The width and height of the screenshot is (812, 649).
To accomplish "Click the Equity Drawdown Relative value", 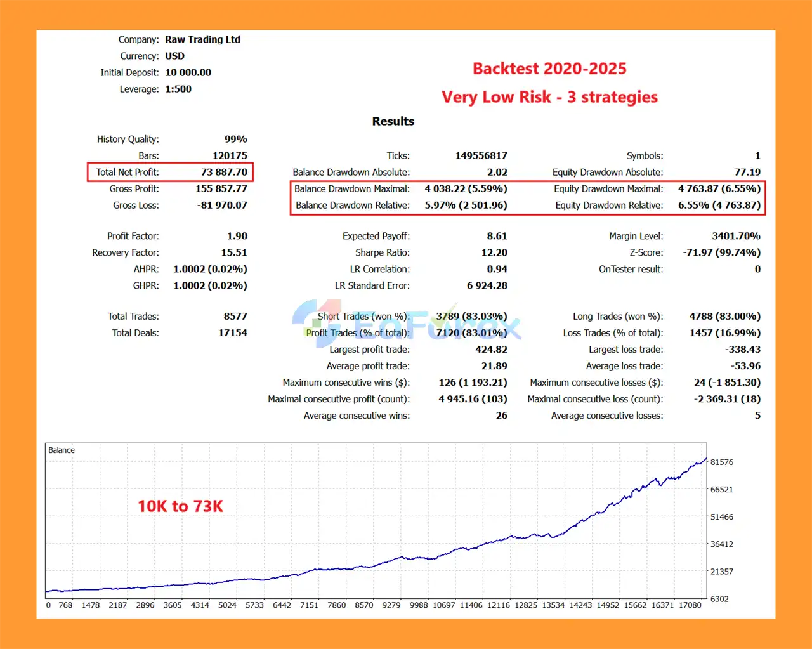I will (x=719, y=205).
